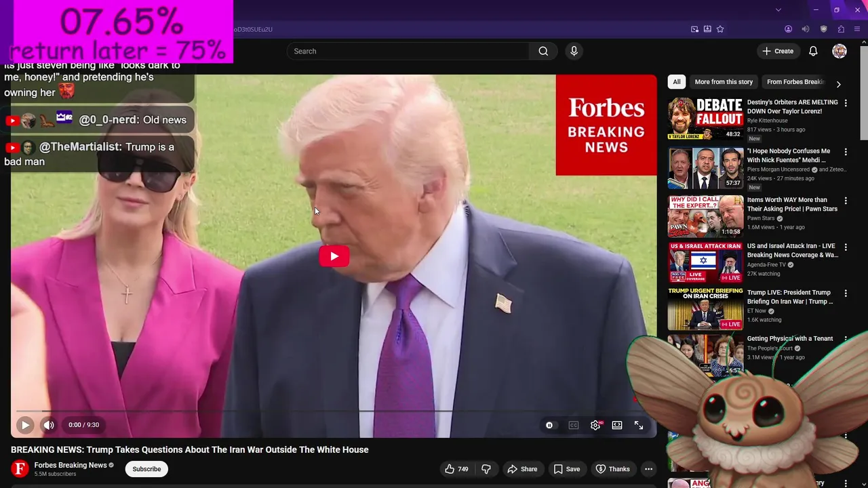Image resolution: width=868 pixels, height=488 pixels.
Task: Open options for Pawn Stars video
Action: tap(845, 201)
